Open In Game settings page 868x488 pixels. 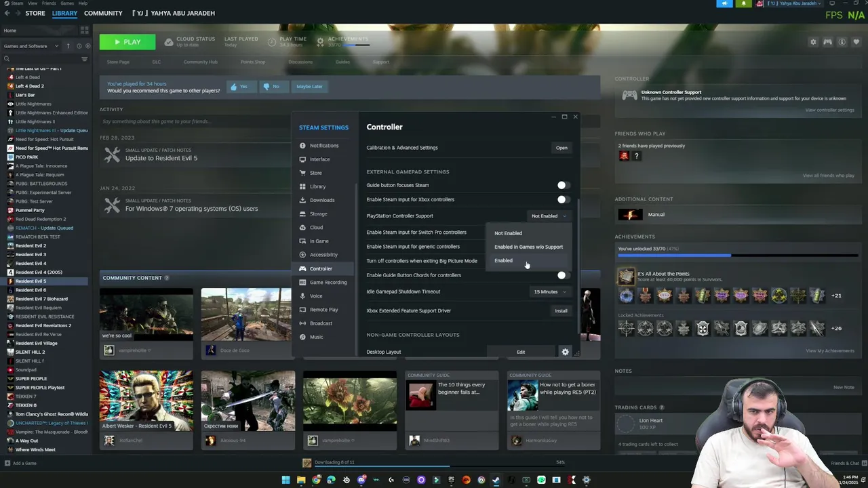point(319,241)
